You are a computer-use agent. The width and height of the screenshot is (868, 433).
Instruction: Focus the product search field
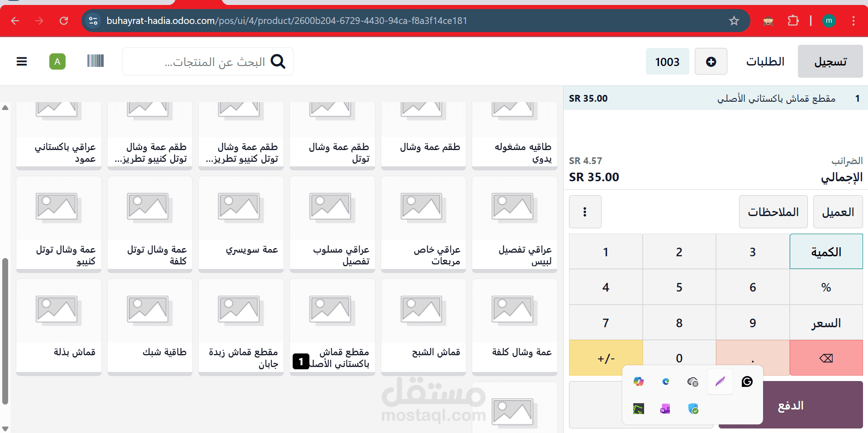[x=208, y=61]
